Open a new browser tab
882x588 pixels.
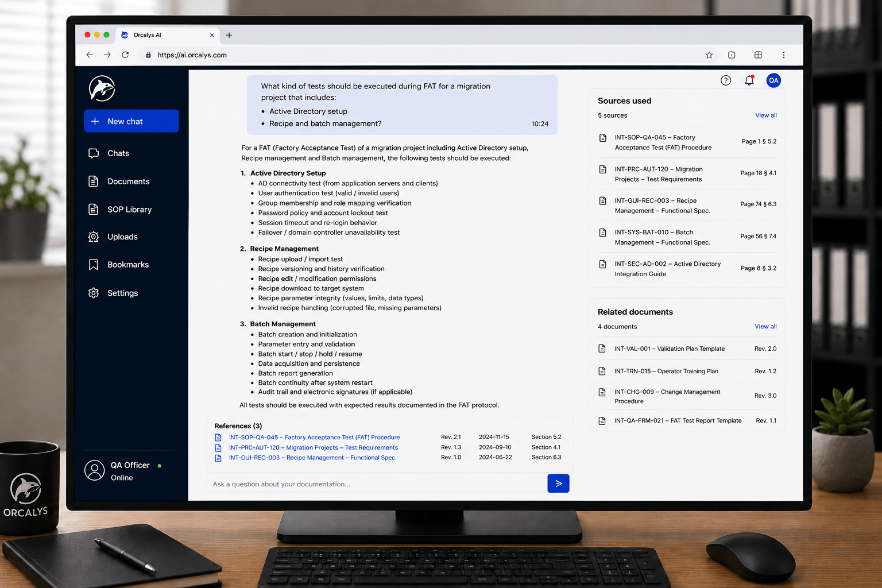coord(229,35)
